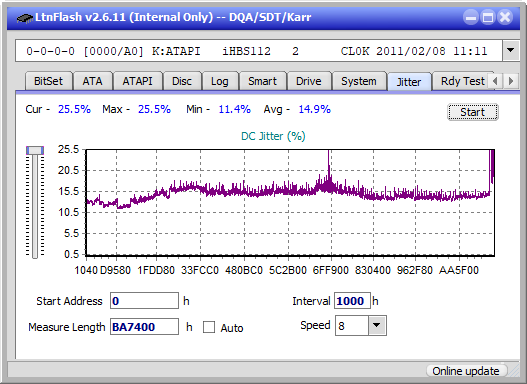Open the drive selection dropdown arrow

(x=511, y=51)
